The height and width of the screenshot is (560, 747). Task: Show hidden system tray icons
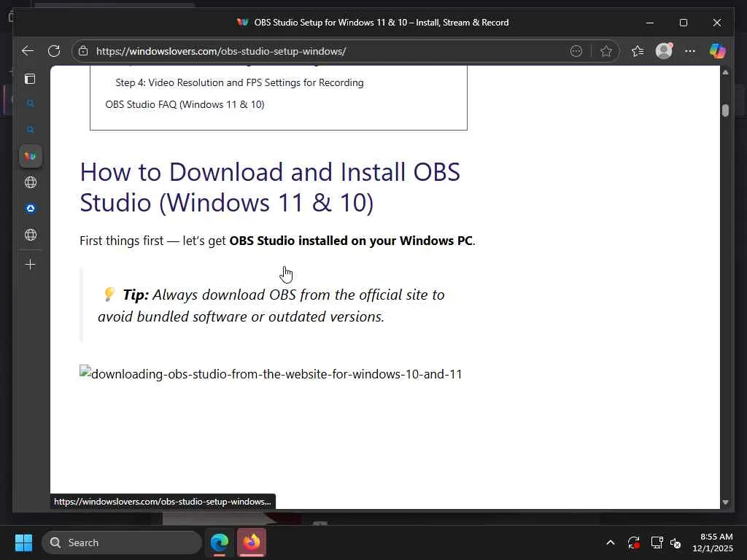tap(611, 542)
